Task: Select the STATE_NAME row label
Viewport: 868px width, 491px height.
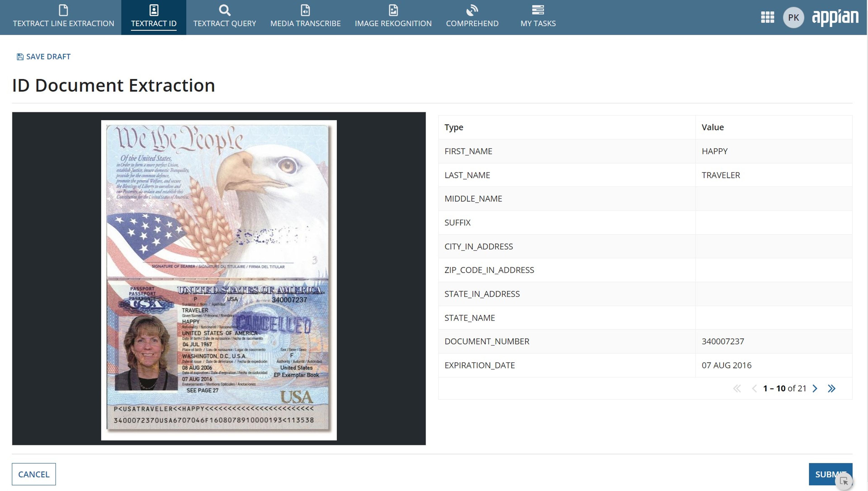Action: click(469, 318)
